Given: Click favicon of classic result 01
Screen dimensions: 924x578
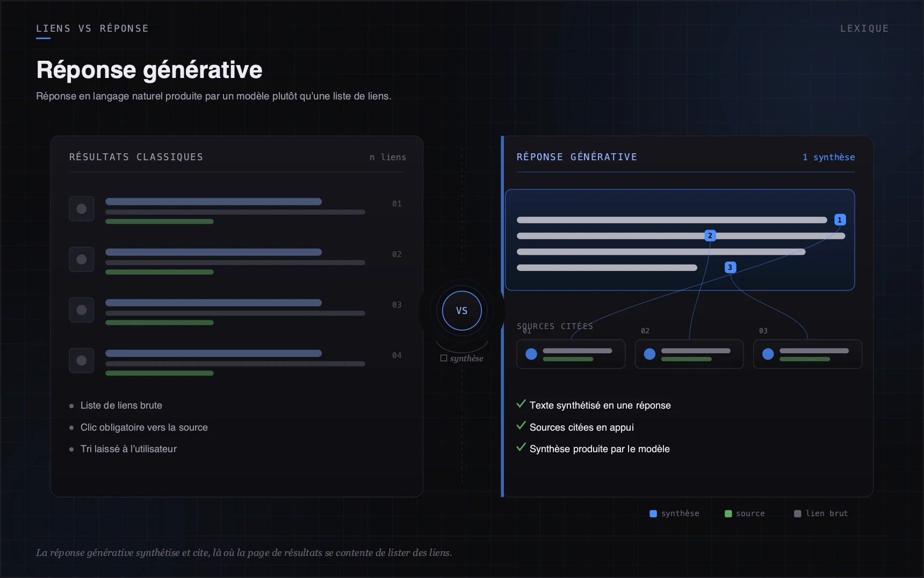Looking at the screenshot, I should click(x=82, y=209).
